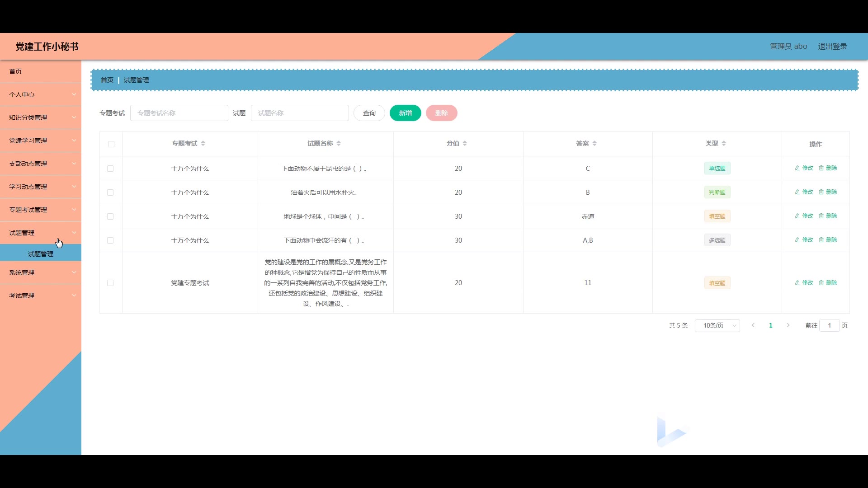The width and height of the screenshot is (868, 488).
Task: Click delete trash icon for 油着火 row
Action: point(821,192)
